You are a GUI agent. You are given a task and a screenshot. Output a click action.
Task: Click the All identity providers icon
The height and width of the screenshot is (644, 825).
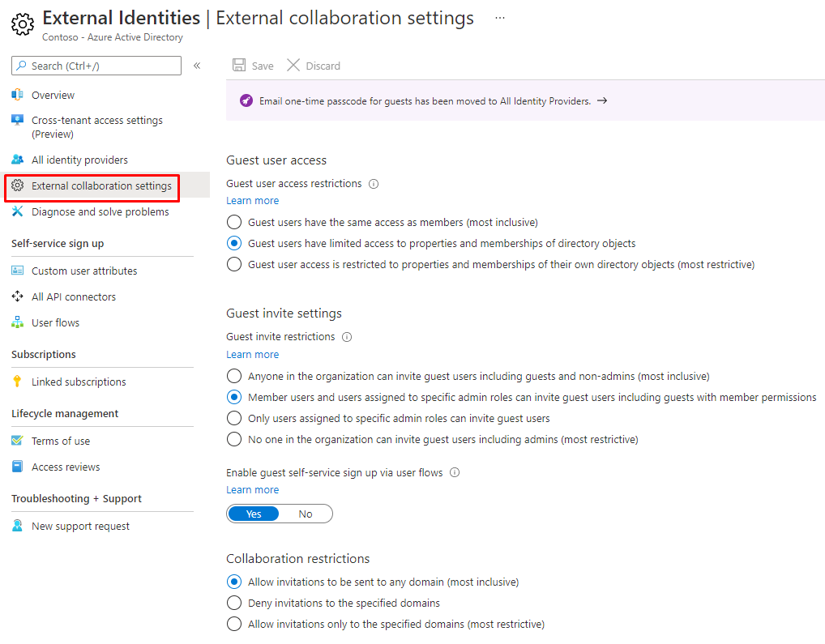[18, 160]
